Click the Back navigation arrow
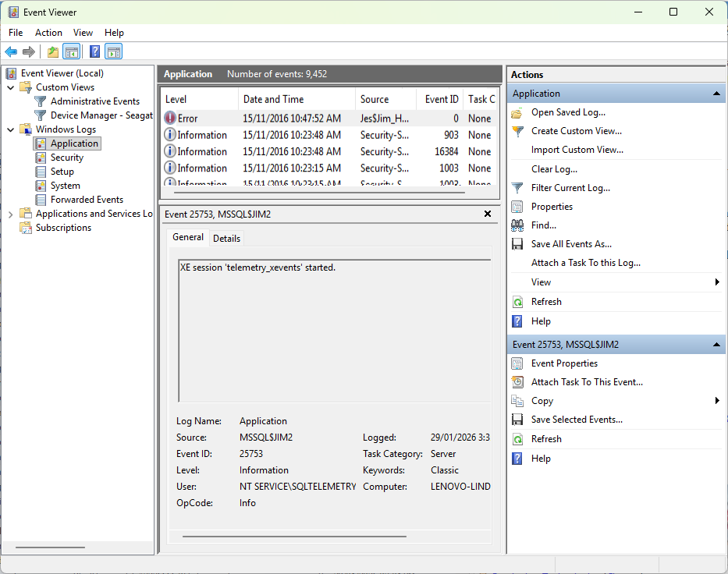Screen dimensions: 728x574 11,51
